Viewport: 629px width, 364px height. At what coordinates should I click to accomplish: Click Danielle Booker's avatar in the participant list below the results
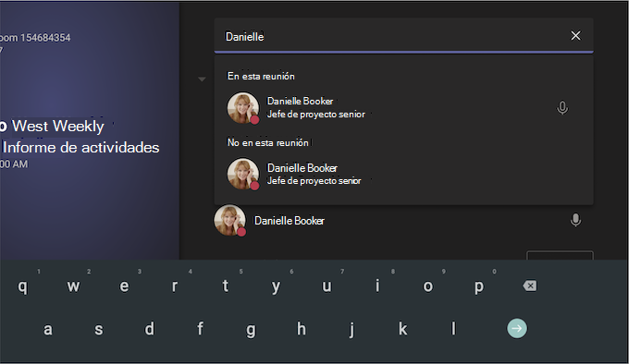click(x=229, y=220)
